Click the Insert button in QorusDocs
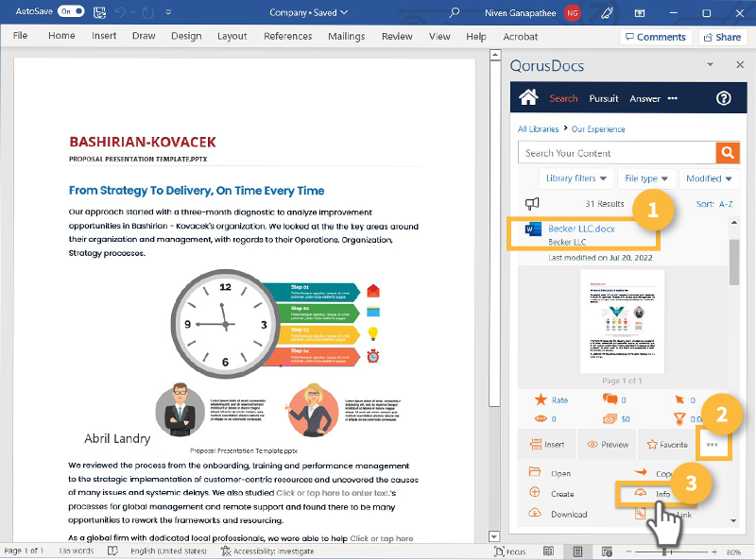The width and height of the screenshot is (756, 560). point(547,445)
